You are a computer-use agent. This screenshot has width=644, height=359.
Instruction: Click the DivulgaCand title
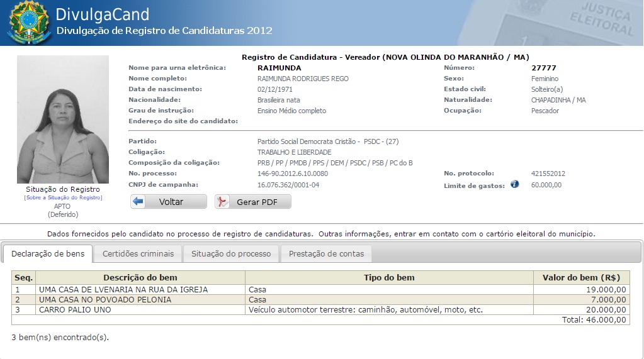(102, 14)
